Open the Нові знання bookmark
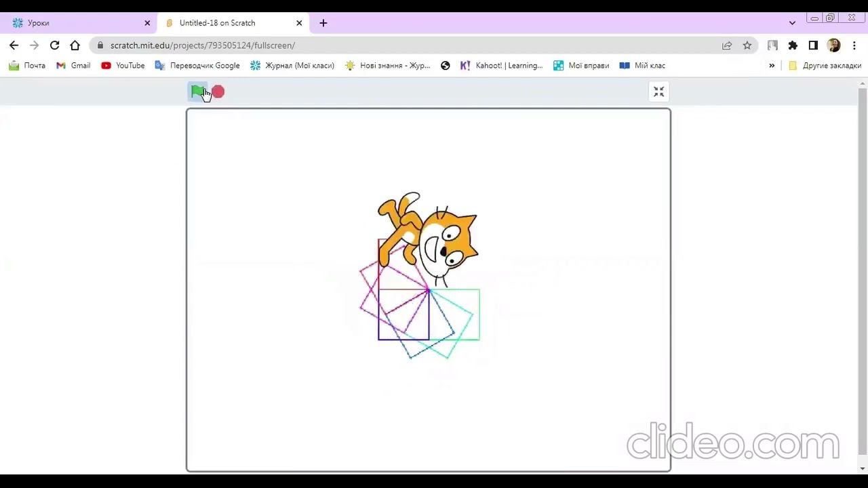The height and width of the screenshot is (488, 868). 387,66
